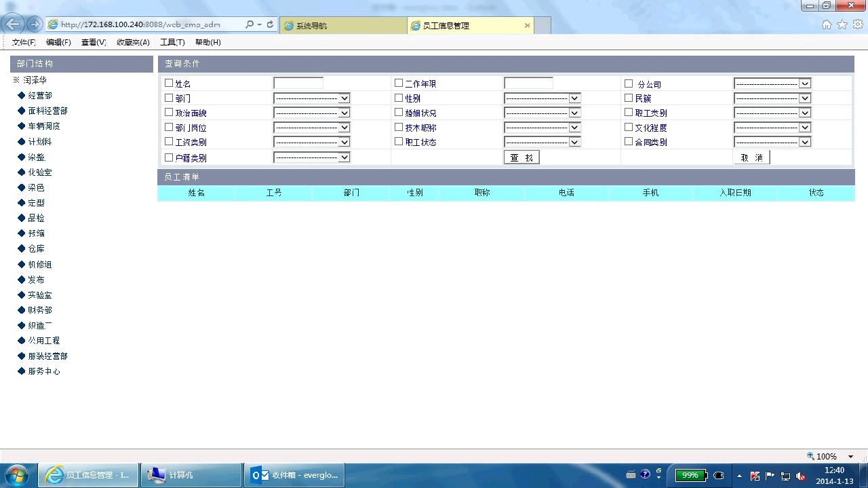The width and height of the screenshot is (868, 488).
Task: Click the address bar refresh icon
Action: [270, 24]
